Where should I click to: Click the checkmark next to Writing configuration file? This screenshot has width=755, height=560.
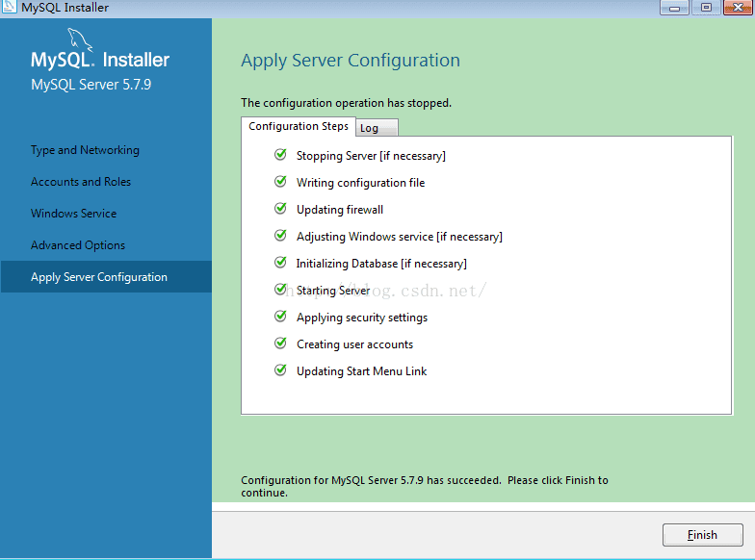point(280,181)
